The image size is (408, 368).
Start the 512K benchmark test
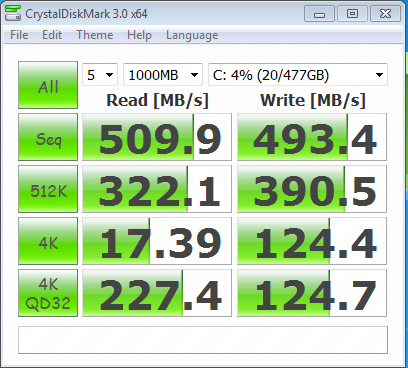pos(48,189)
